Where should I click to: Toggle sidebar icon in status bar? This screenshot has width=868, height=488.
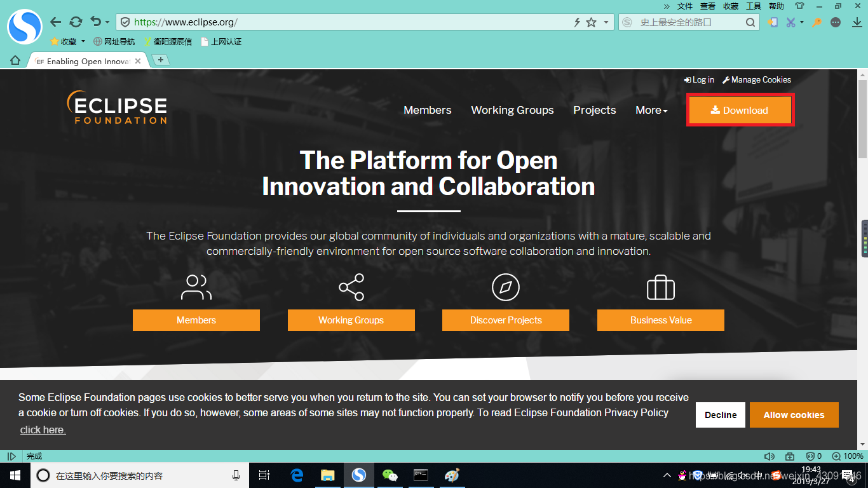pyautogui.click(x=11, y=456)
